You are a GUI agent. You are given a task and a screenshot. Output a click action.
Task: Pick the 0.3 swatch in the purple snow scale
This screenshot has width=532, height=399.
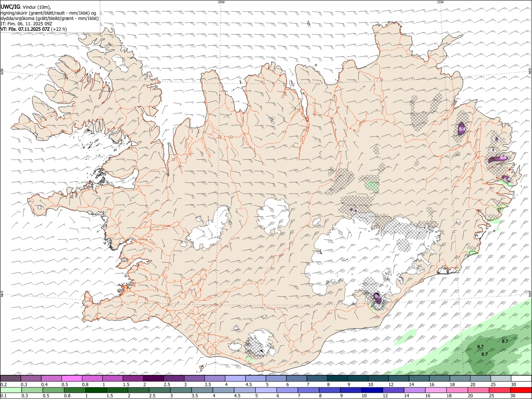(x=31, y=378)
